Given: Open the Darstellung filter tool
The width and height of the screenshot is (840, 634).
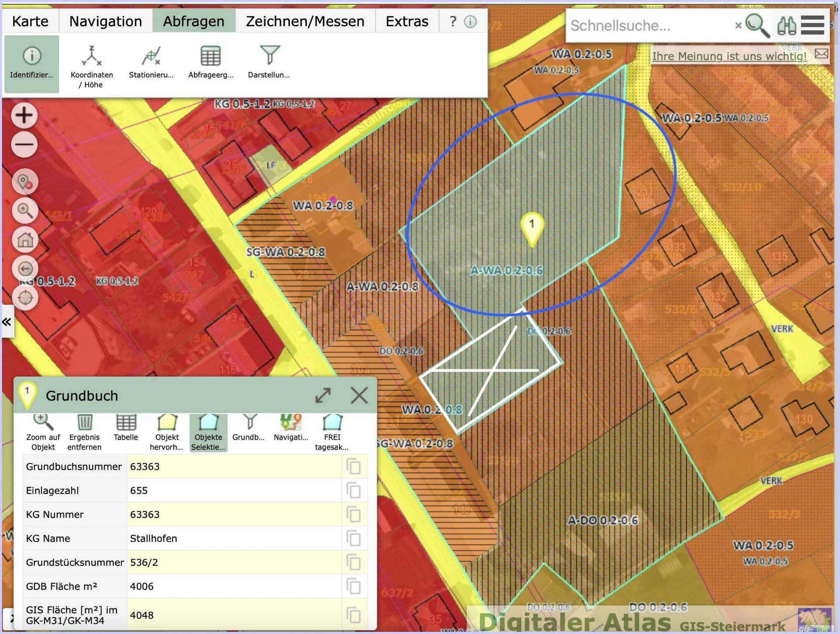Looking at the screenshot, I should tap(269, 62).
